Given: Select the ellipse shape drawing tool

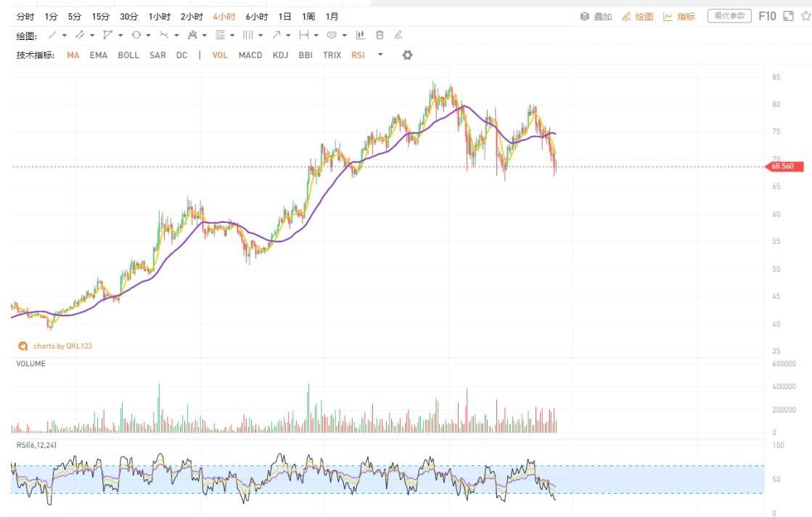Looking at the screenshot, I should 135,35.
